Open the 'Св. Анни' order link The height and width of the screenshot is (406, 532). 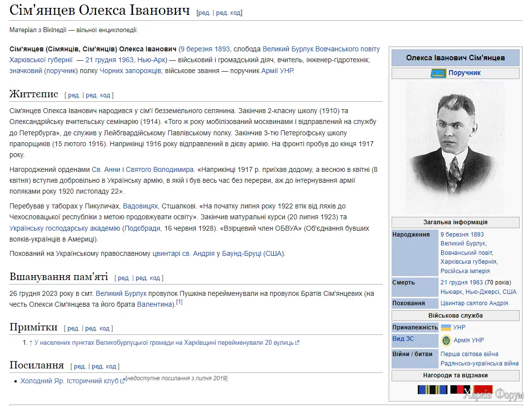[106, 169]
